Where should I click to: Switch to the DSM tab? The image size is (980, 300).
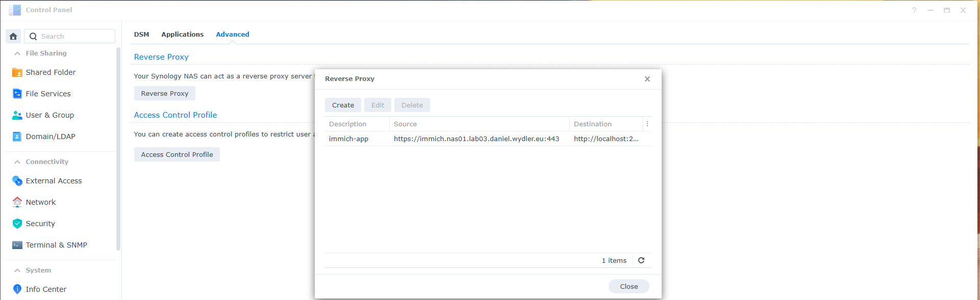coord(141,35)
